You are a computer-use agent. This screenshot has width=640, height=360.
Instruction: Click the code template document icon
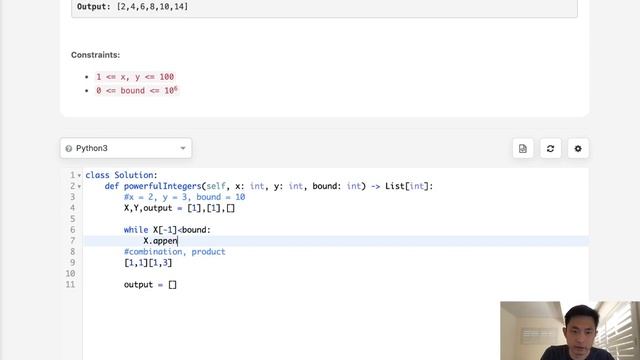[x=523, y=149]
